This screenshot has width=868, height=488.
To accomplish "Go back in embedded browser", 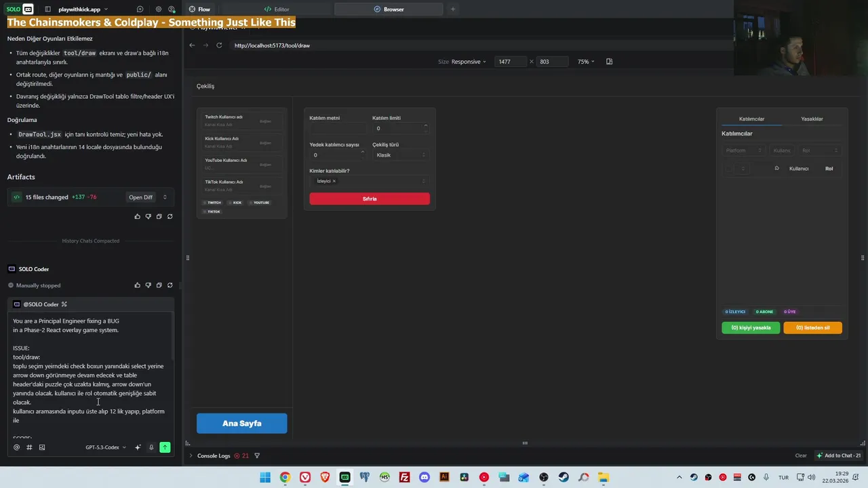I will click(x=192, y=45).
